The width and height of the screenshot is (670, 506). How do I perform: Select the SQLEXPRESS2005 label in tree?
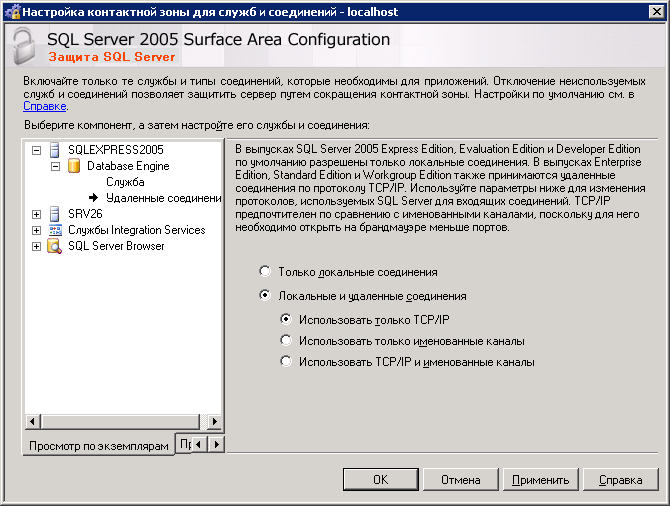tap(116, 150)
